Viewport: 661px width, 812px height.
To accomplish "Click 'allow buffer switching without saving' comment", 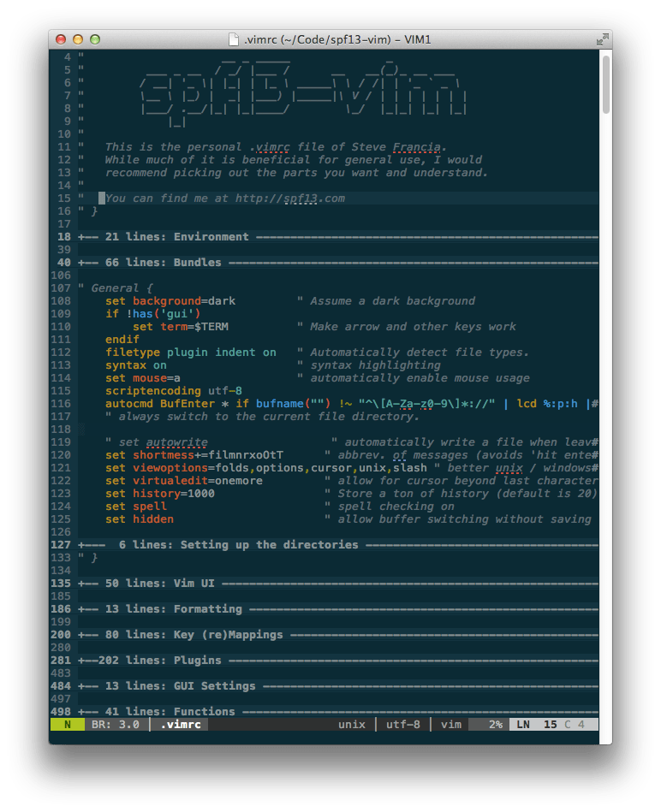I will coord(465,519).
